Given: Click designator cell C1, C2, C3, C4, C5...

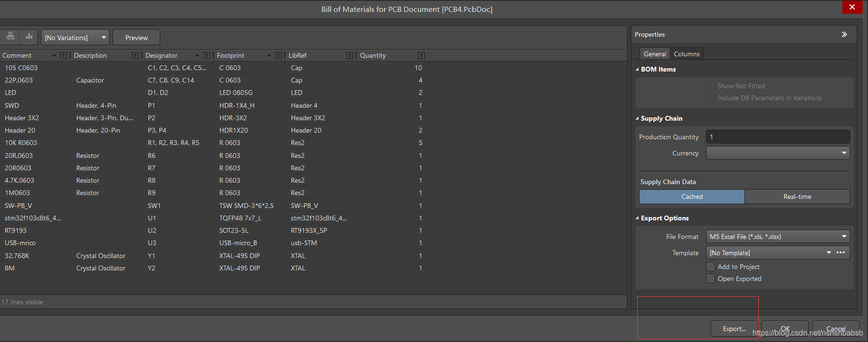Looking at the screenshot, I should (x=177, y=68).
